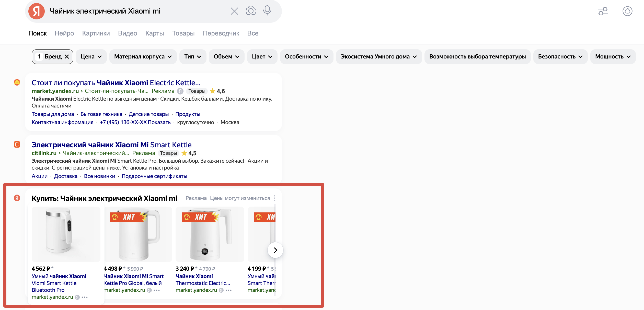
Task: Activate voice search microphone
Action: click(x=267, y=11)
